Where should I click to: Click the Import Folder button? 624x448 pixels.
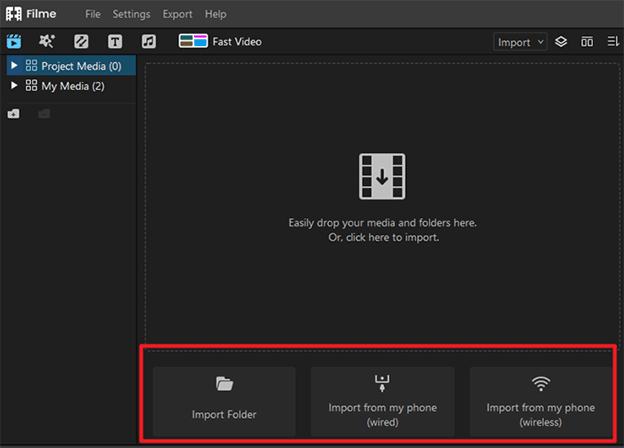[224, 399]
